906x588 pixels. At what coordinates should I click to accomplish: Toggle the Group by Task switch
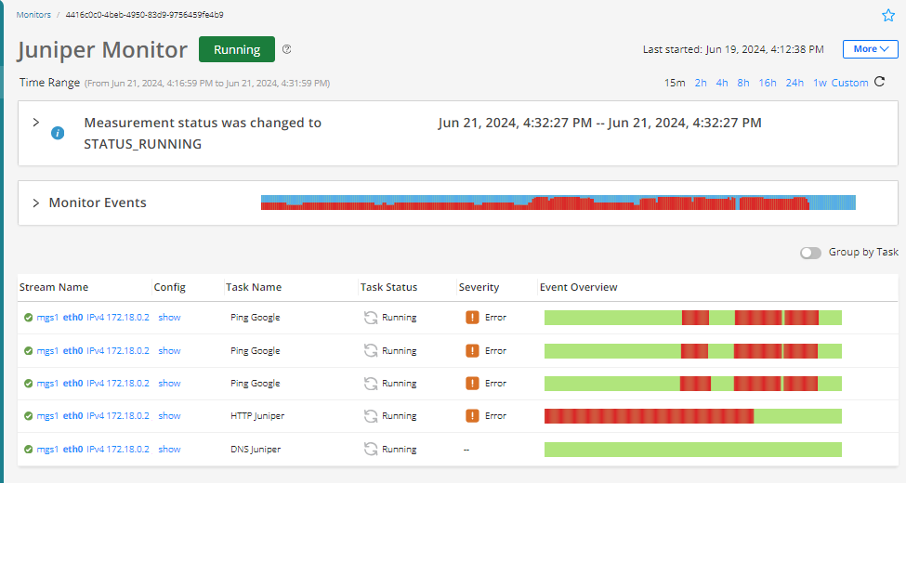pyautogui.click(x=810, y=253)
